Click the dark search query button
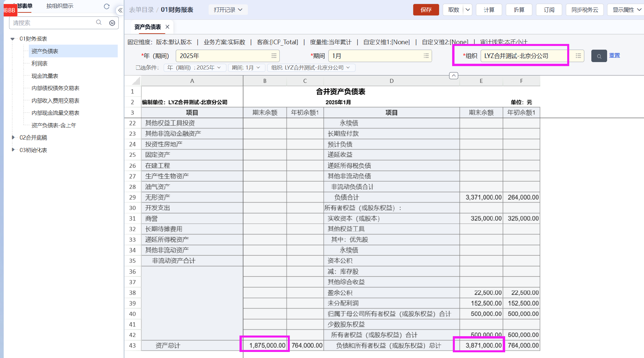 tap(599, 56)
